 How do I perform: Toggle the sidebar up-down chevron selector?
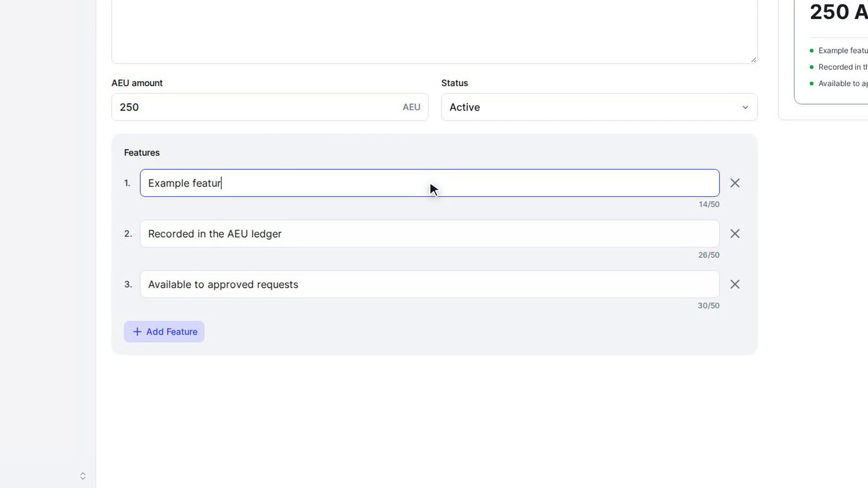[83, 476]
